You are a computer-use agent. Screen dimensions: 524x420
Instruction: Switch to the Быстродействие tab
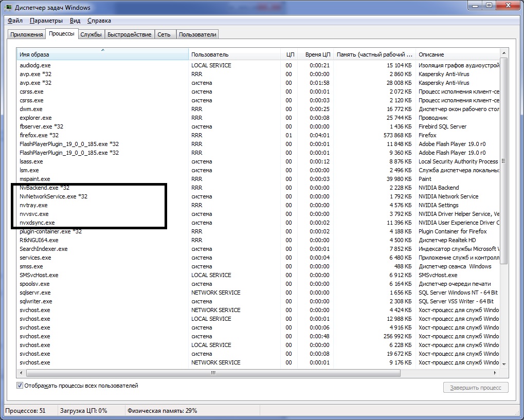(x=130, y=34)
